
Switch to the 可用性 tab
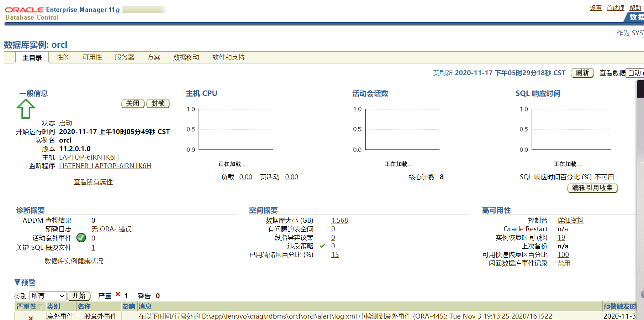(x=92, y=57)
